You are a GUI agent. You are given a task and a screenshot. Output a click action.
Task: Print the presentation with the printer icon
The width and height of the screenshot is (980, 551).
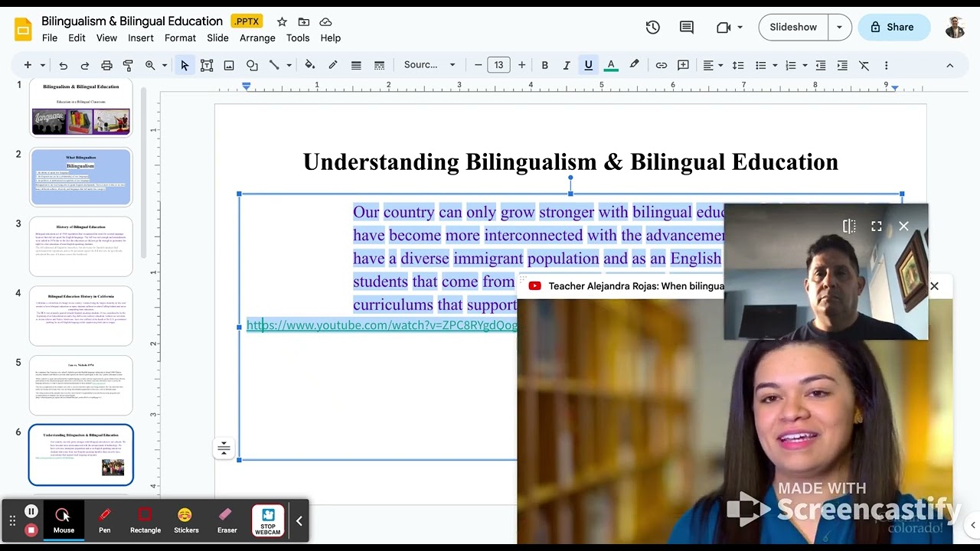106,66
